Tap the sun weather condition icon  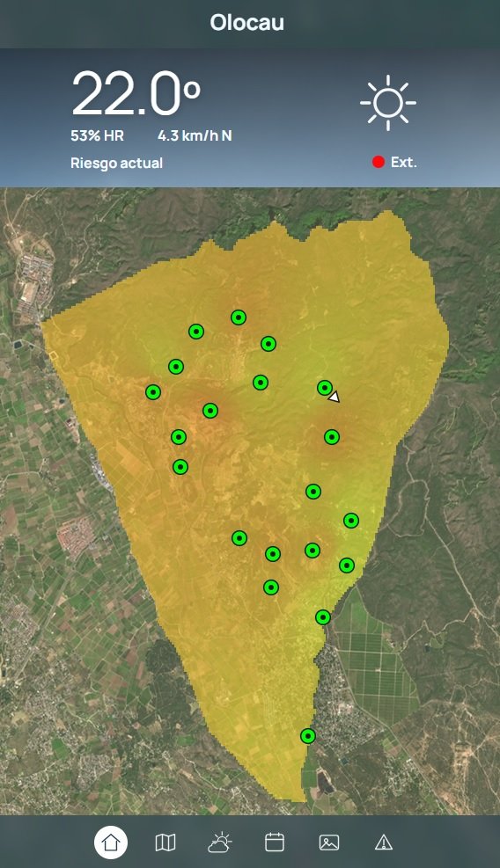pyautogui.click(x=388, y=103)
